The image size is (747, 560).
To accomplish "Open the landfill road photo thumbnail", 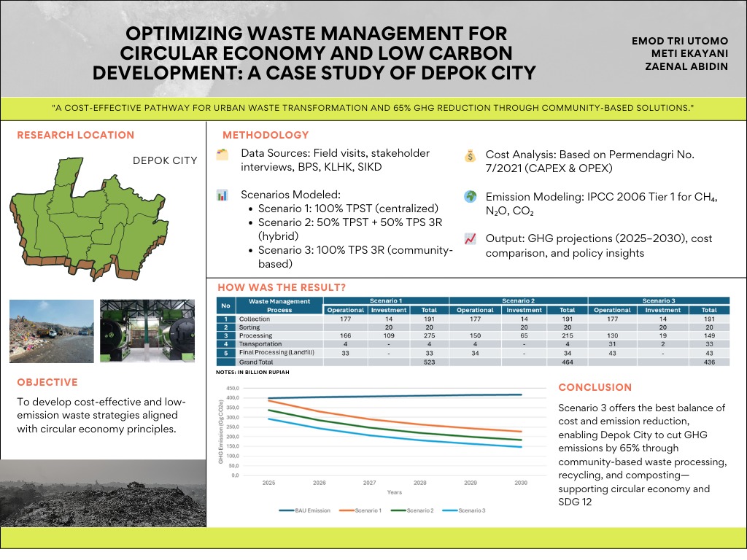I will coord(52,330).
